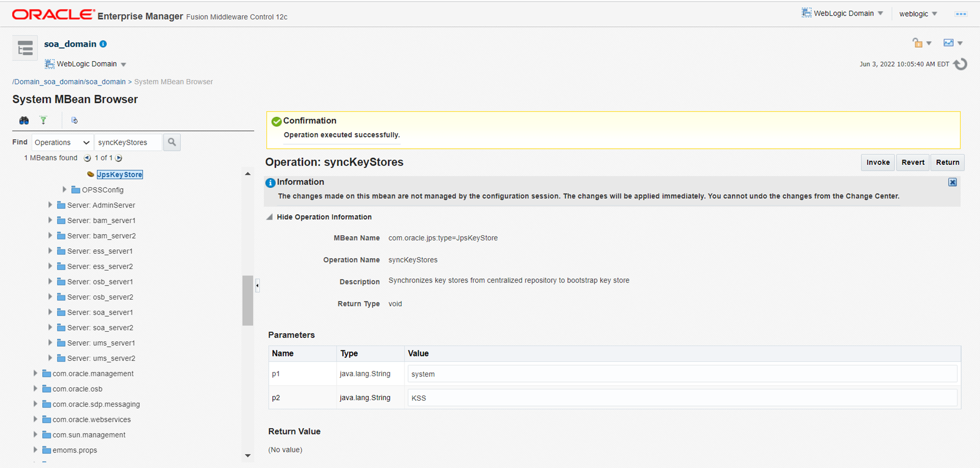This screenshot has height=468, width=980.
Task: Select JpsKeyStore tree item
Action: click(x=120, y=174)
